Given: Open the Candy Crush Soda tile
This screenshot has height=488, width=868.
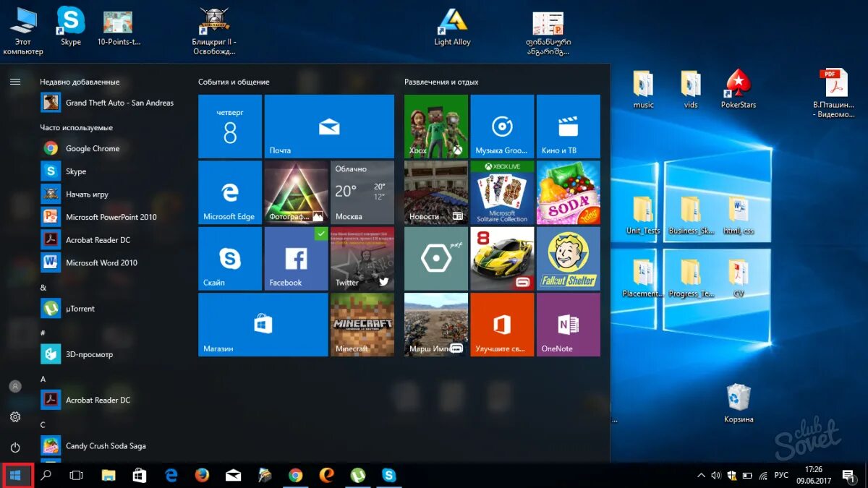Looking at the screenshot, I should [x=569, y=192].
